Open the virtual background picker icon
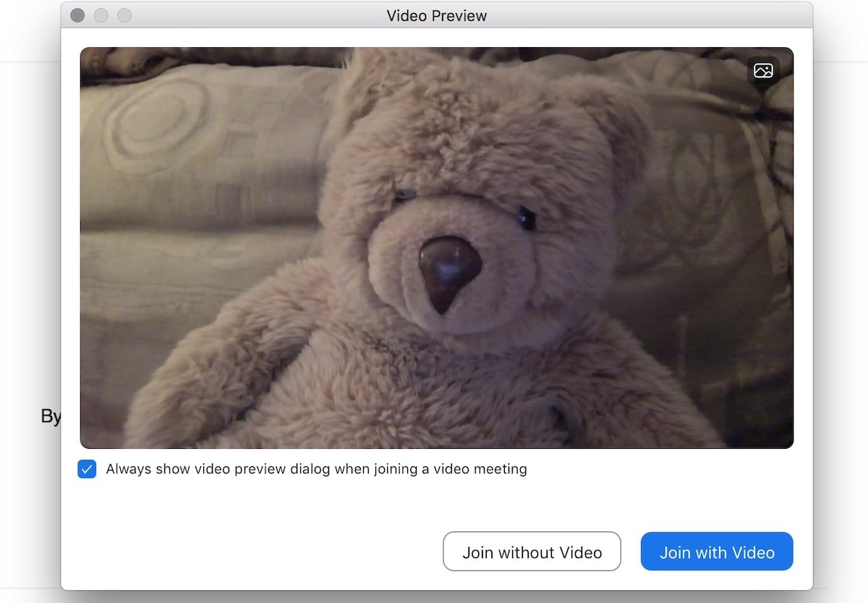 763,71
